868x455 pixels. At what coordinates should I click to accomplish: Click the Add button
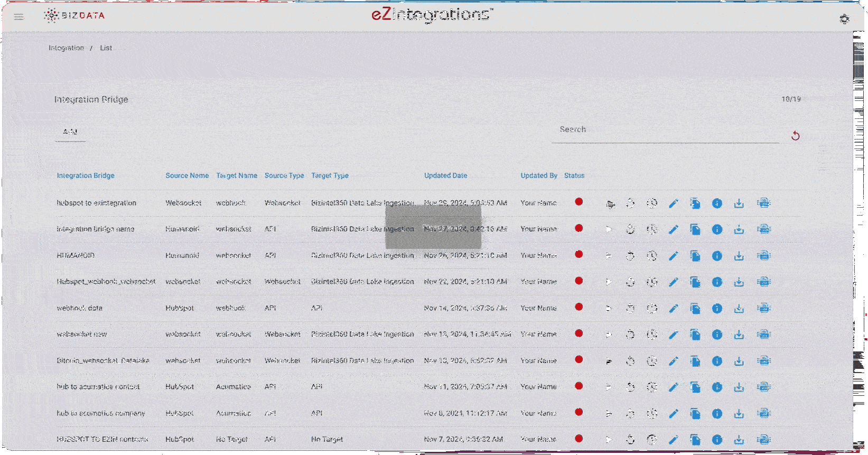[70, 132]
